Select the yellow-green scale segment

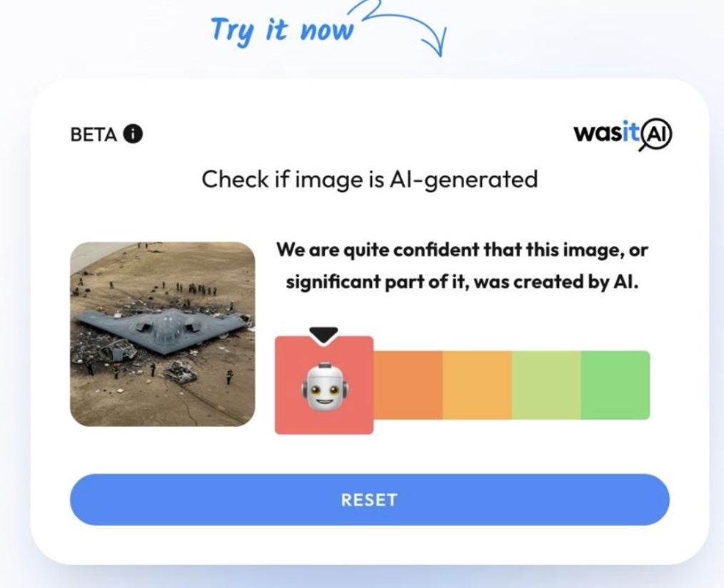coord(546,385)
